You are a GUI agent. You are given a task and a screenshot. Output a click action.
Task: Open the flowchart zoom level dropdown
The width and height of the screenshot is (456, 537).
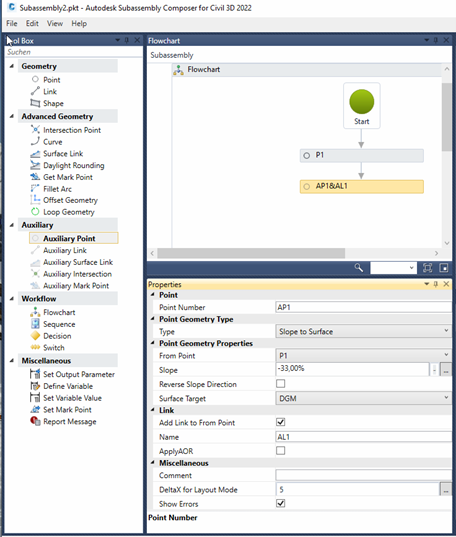(x=393, y=268)
